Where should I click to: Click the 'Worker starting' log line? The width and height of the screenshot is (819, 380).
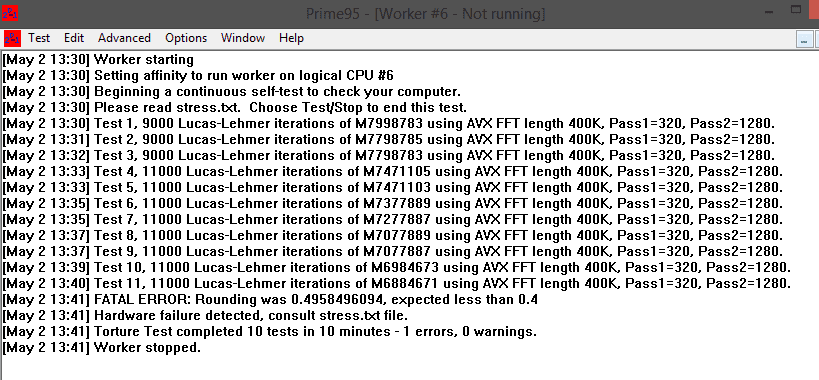click(x=98, y=60)
